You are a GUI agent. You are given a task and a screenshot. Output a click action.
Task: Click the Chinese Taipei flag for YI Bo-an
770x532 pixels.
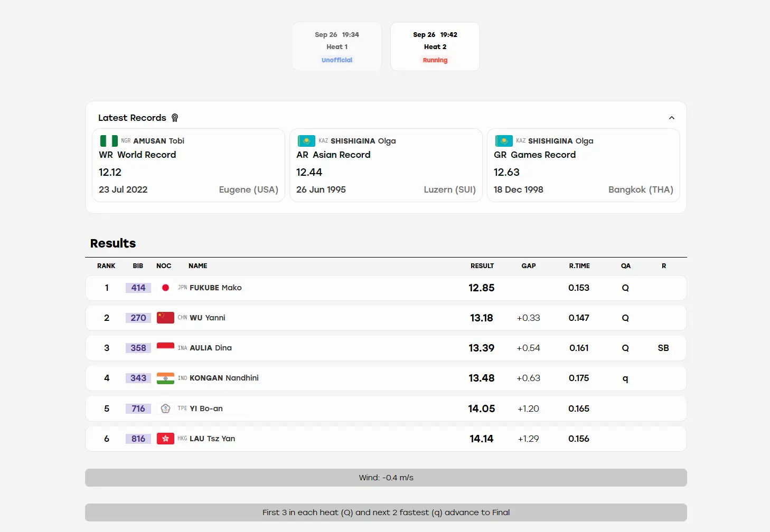click(x=165, y=408)
